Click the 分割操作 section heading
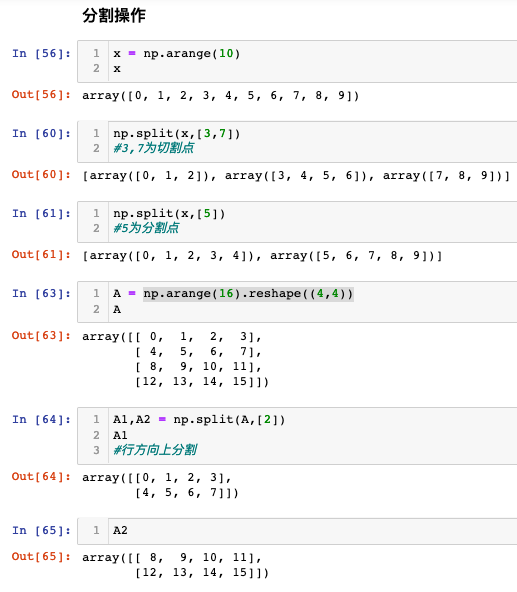 114,16
